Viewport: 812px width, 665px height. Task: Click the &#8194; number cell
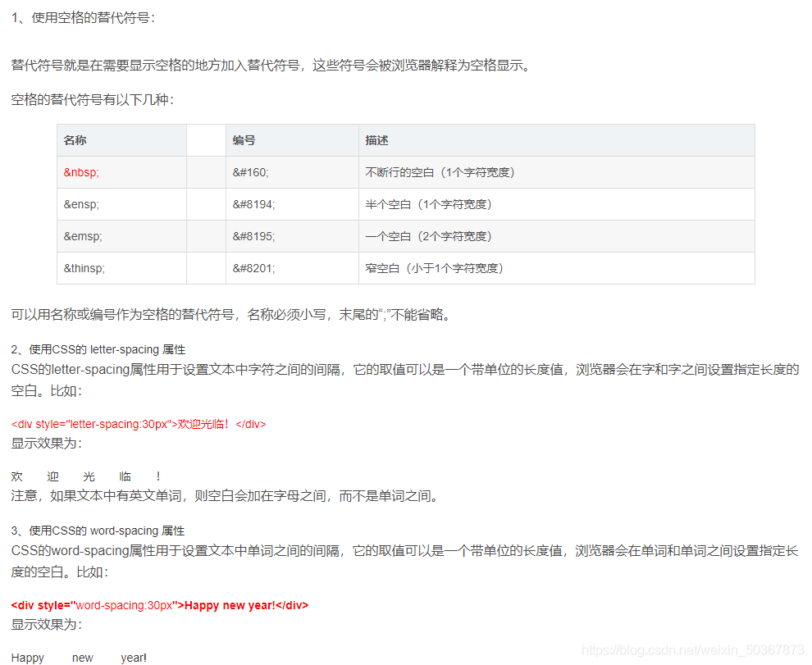[x=254, y=204]
